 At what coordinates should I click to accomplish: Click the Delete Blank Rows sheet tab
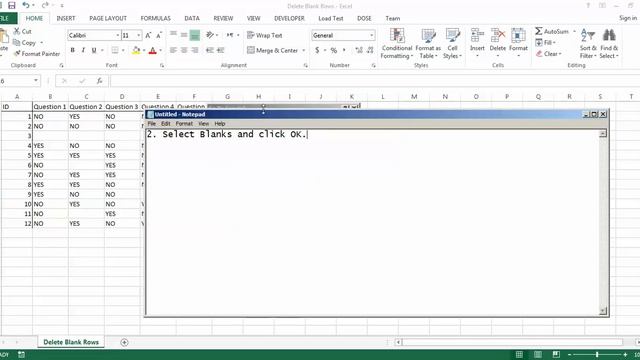click(x=71, y=342)
